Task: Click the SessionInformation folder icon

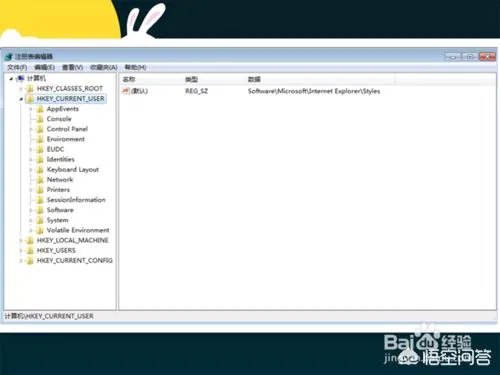Action: (40, 200)
